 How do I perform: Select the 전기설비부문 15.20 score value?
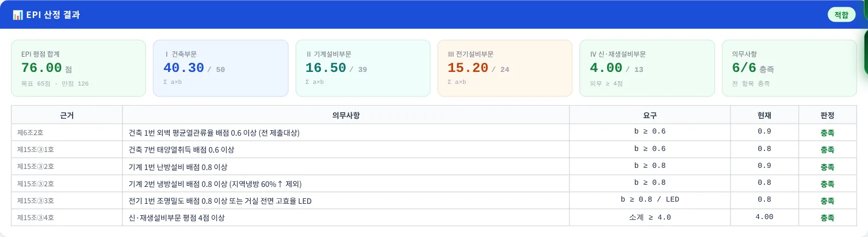[468, 68]
